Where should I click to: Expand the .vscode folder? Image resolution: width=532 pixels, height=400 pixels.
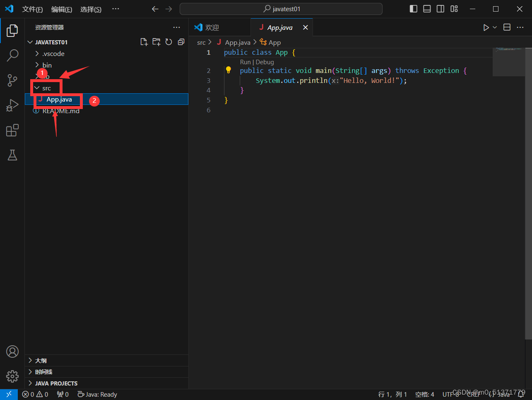click(106, 53)
